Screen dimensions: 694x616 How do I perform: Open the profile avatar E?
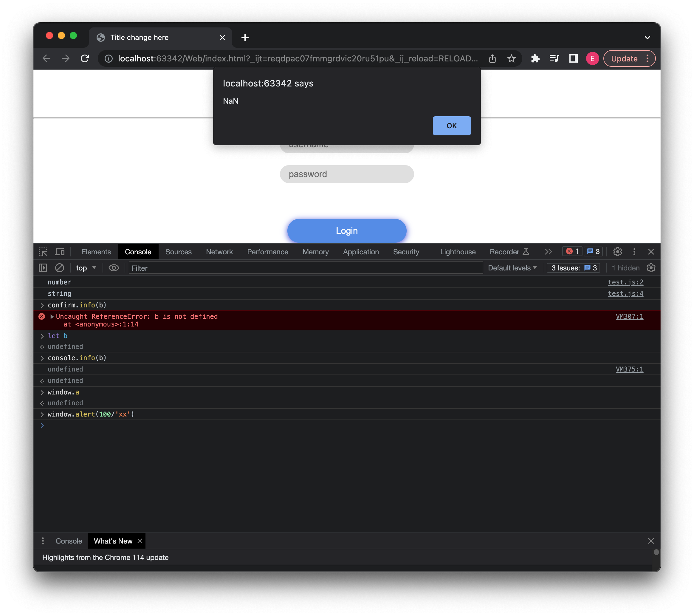(x=592, y=58)
